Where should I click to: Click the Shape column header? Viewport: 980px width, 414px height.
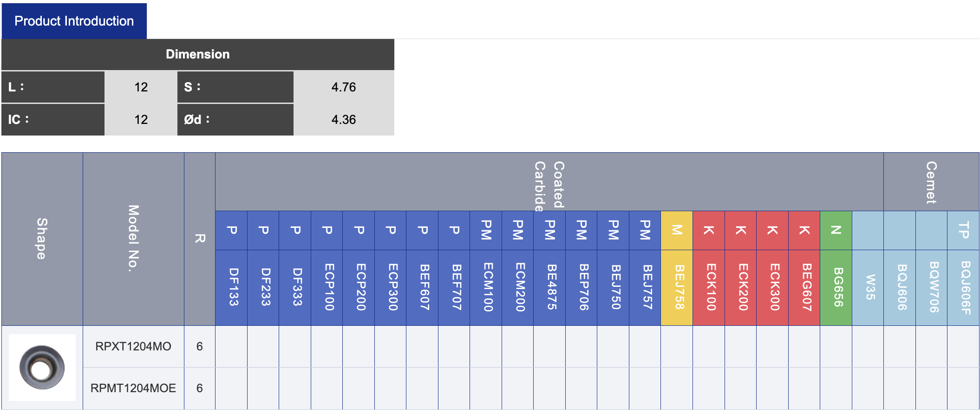tap(42, 239)
